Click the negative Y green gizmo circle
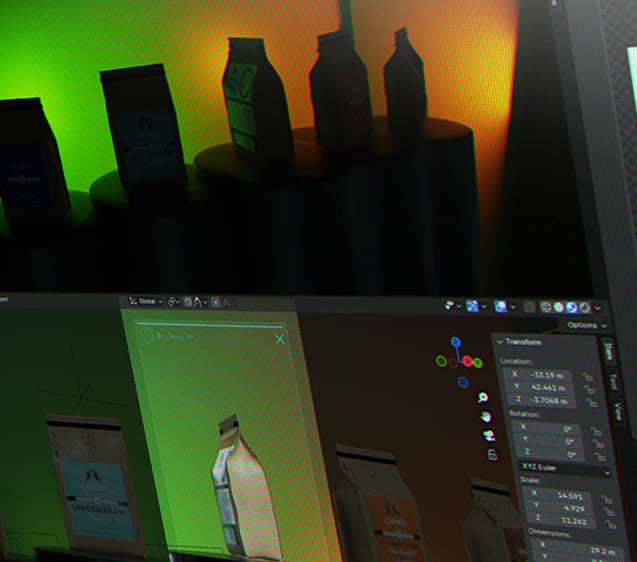The height and width of the screenshot is (562, 637). tap(441, 360)
